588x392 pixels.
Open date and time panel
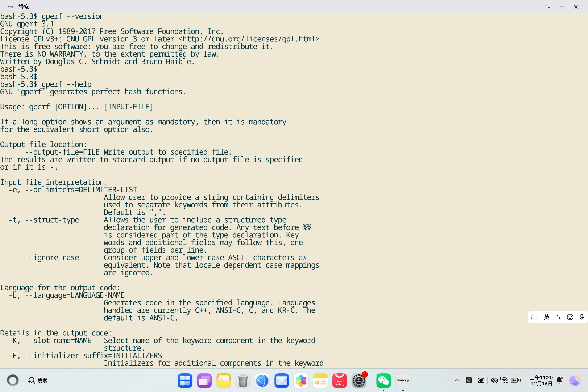pos(541,380)
